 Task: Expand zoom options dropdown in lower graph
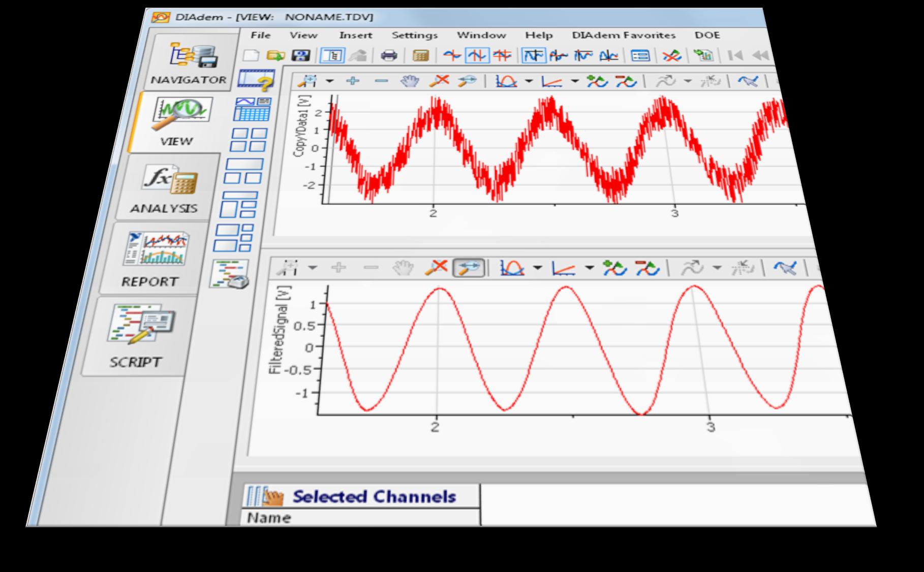[312, 268]
